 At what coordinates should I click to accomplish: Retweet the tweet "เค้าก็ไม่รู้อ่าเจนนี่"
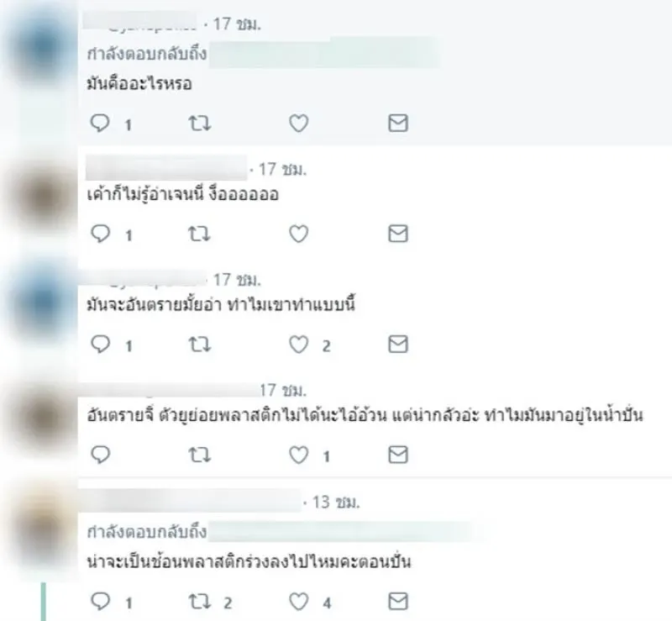(200, 234)
